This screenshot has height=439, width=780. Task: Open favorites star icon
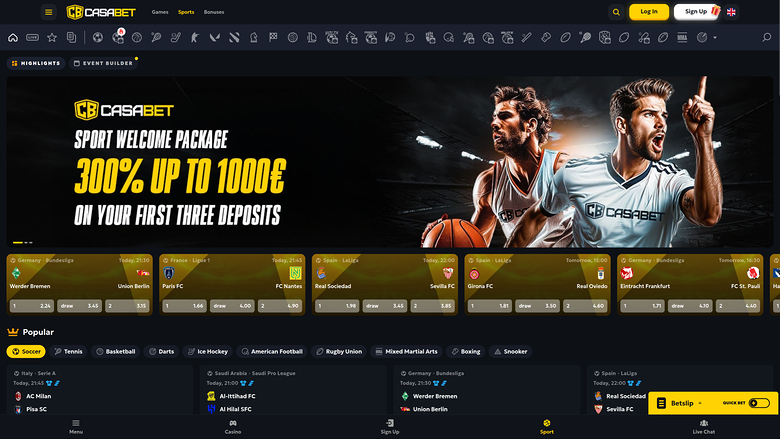[52, 37]
